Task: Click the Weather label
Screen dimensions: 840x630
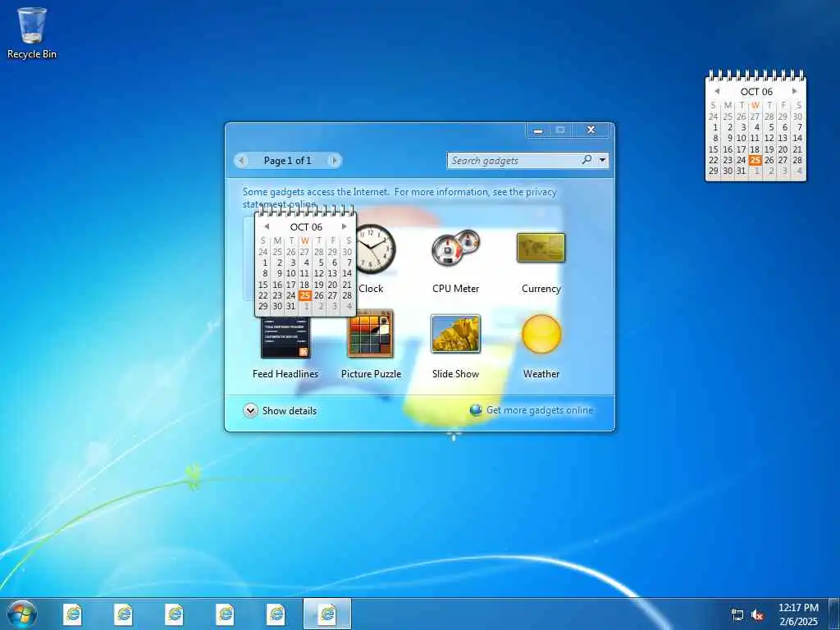Action: (541, 374)
